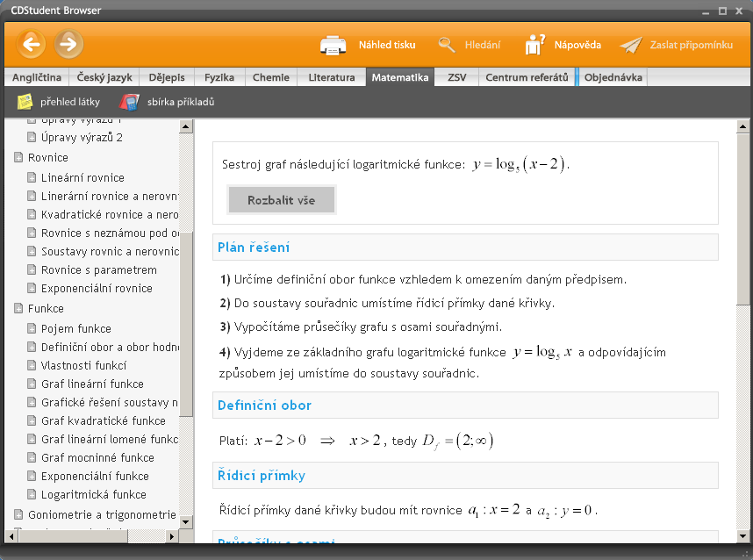Select Soustavy rovnic a nerovnic item
The height and width of the screenshot is (560, 753).
110,251
